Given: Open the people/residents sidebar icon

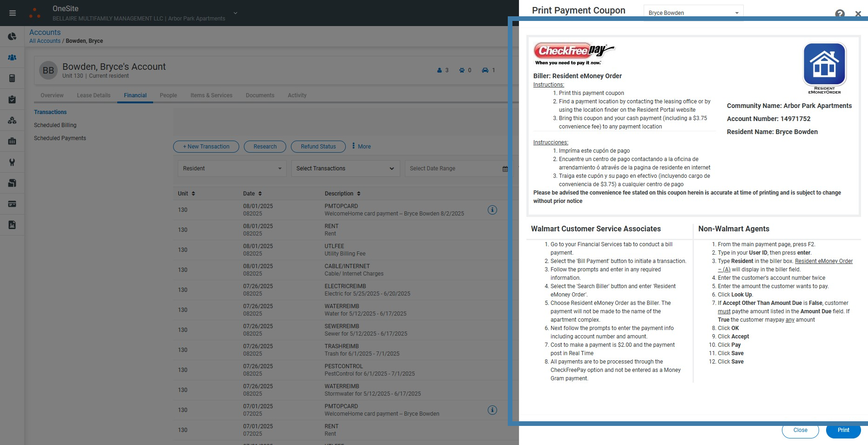Looking at the screenshot, I should pos(12,57).
